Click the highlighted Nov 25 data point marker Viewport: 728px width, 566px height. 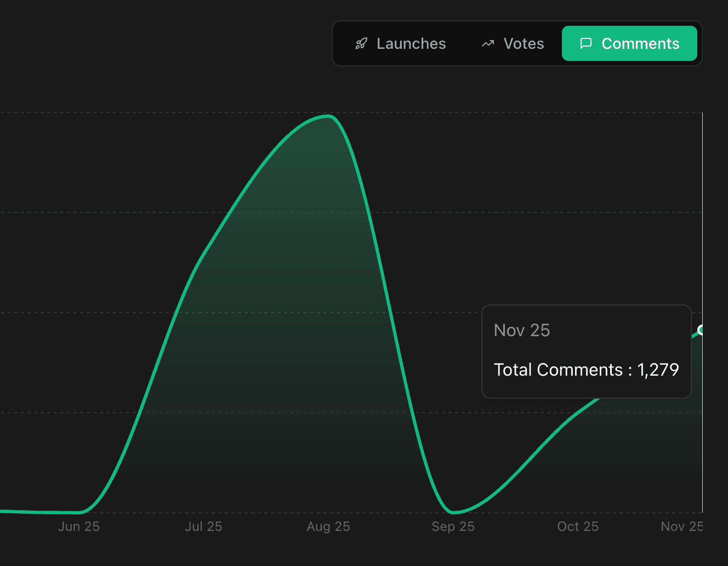(x=701, y=330)
